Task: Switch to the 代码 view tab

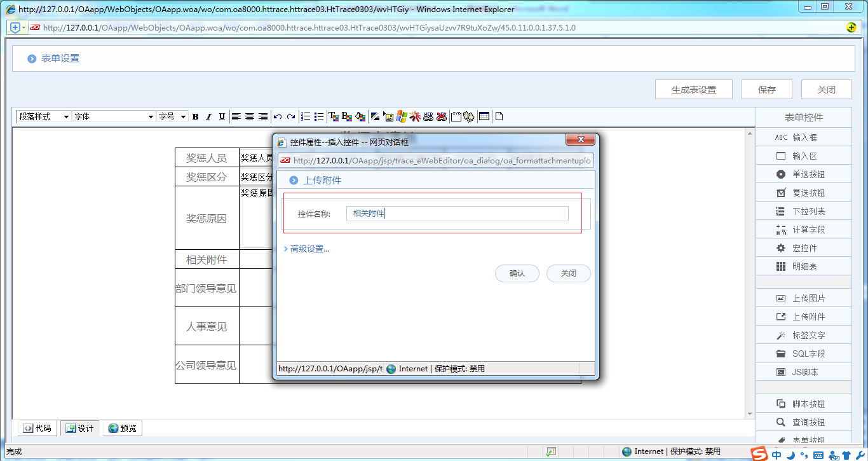Action: 37,429
